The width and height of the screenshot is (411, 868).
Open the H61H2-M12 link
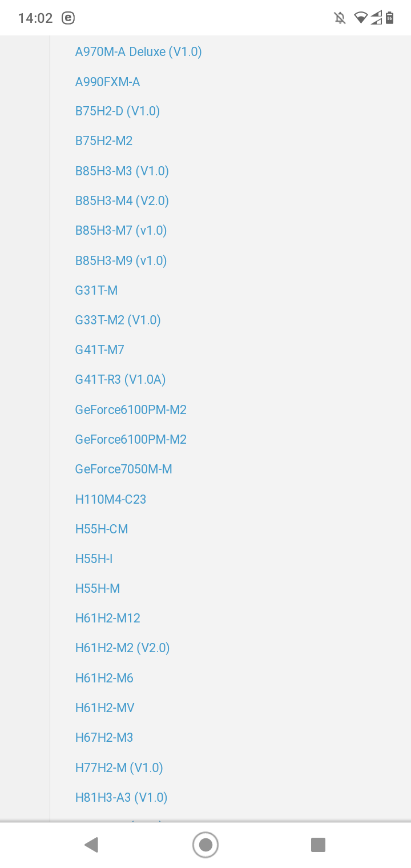[108, 618]
